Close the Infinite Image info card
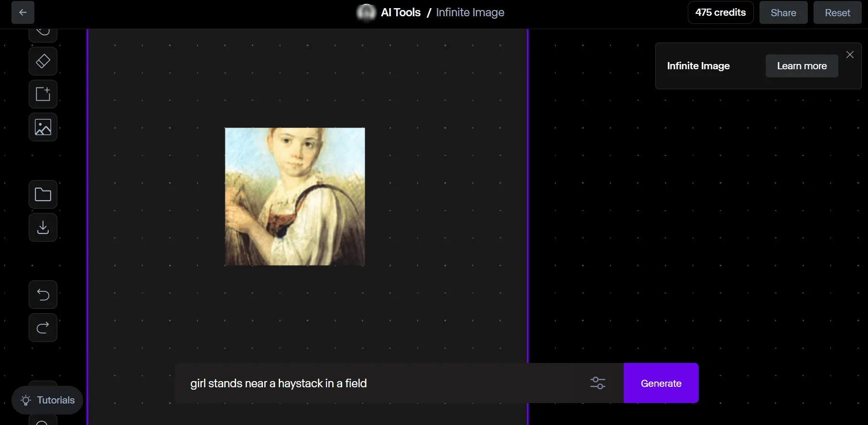Viewport: 868px width, 425px height. (850, 55)
